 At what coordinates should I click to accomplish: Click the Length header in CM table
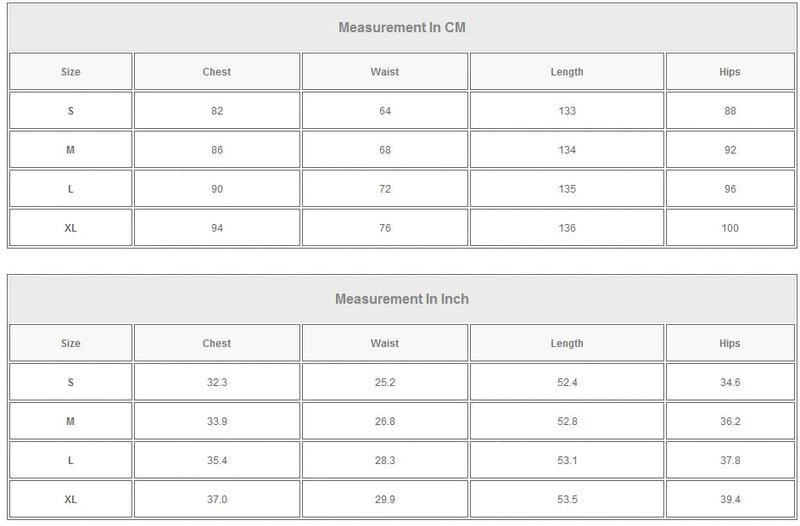pos(567,72)
